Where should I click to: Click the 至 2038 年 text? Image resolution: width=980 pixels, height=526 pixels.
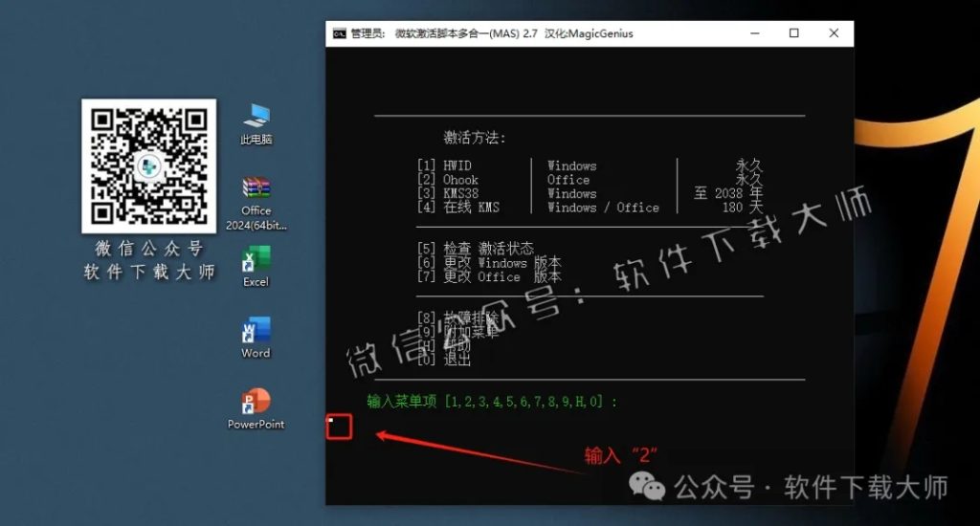click(x=728, y=193)
